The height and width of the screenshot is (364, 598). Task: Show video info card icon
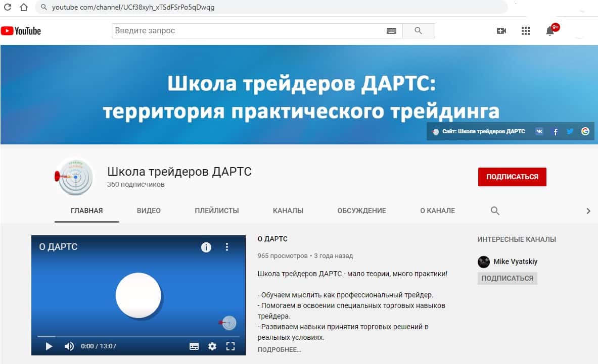click(206, 247)
